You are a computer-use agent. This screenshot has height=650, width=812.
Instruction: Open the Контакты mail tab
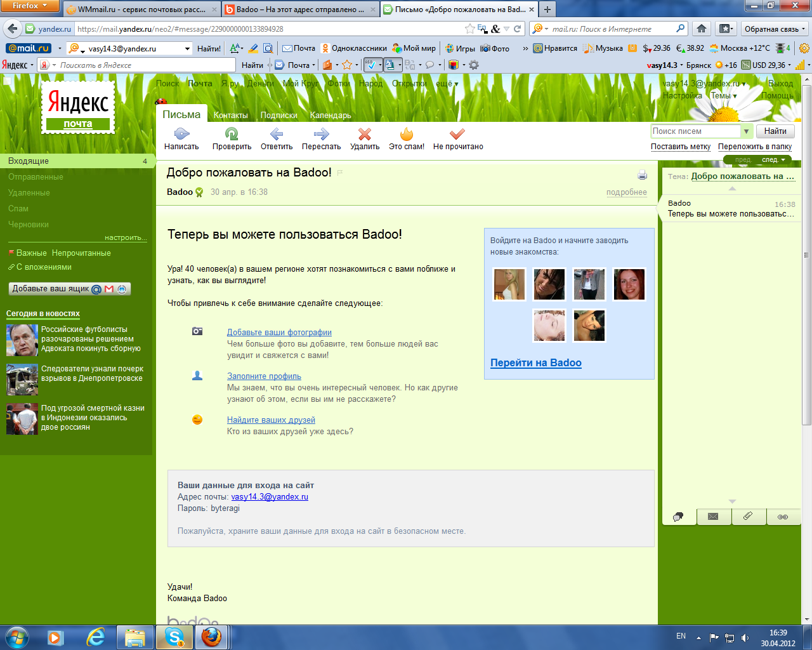pos(231,115)
